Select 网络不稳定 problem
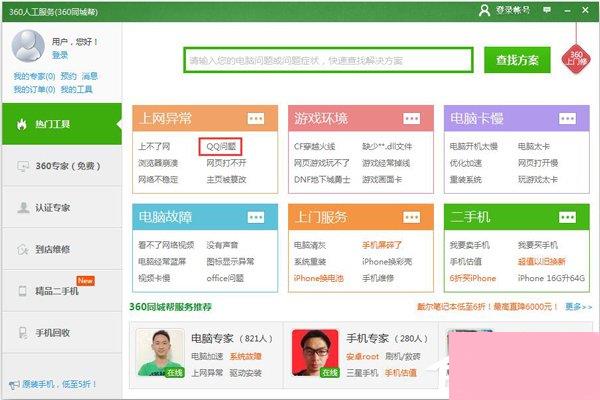This screenshot has height=400, width=600. point(158,180)
